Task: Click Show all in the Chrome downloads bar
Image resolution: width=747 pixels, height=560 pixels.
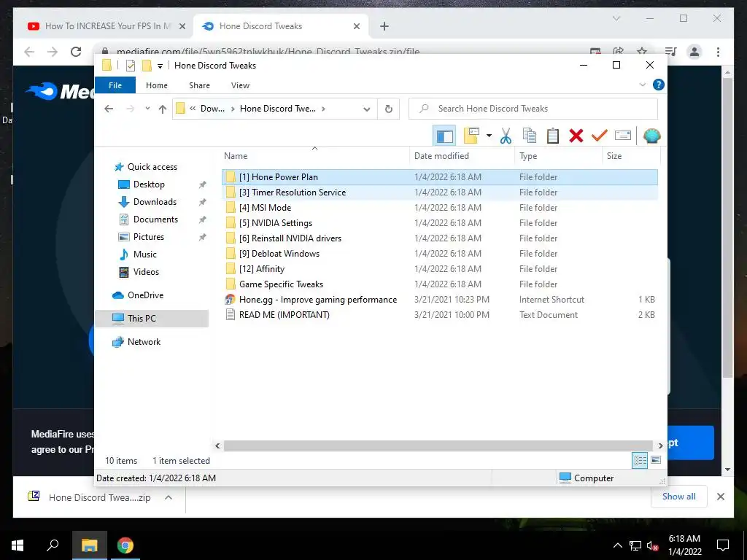Action: pos(679,497)
